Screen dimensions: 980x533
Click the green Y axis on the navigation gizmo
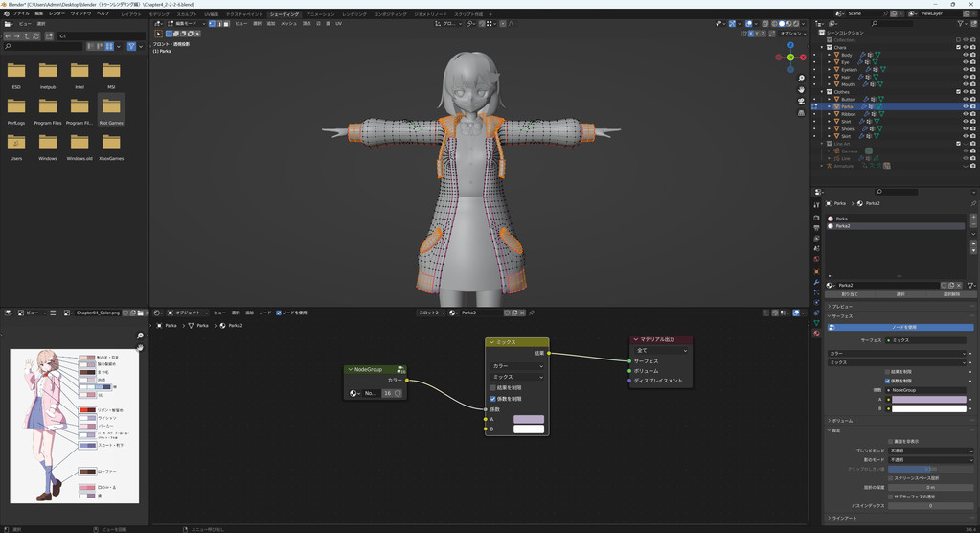790,58
